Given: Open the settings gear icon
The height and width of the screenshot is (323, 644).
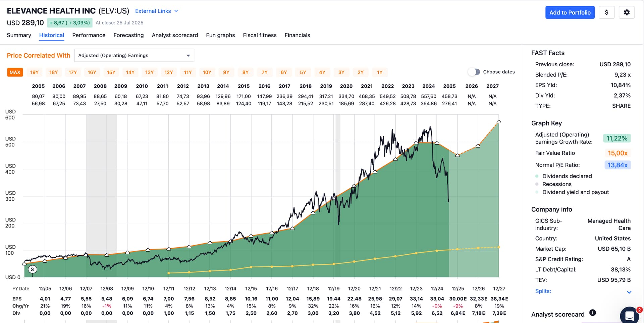Looking at the screenshot, I should 627,12.
